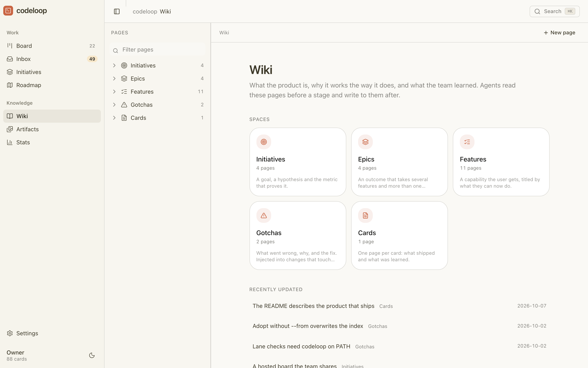Viewport: 588px width, 368px height.
Task: Open Wiki in the Knowledge sidebar
Action: (52, 116)
